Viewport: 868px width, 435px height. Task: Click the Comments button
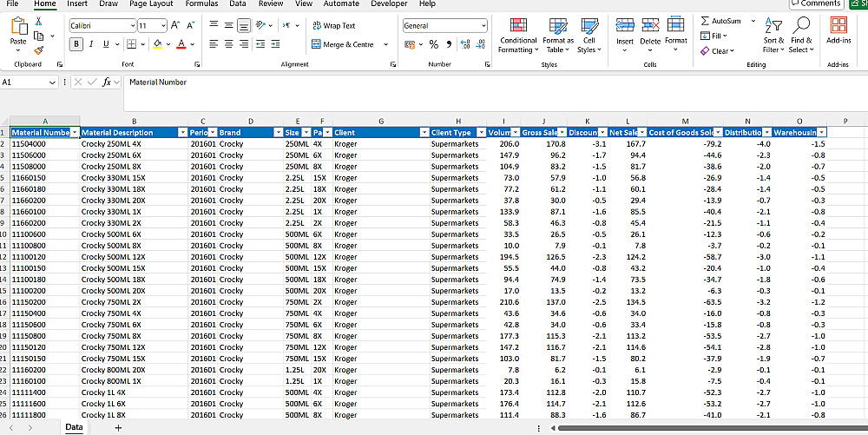[x=816, y=4]
